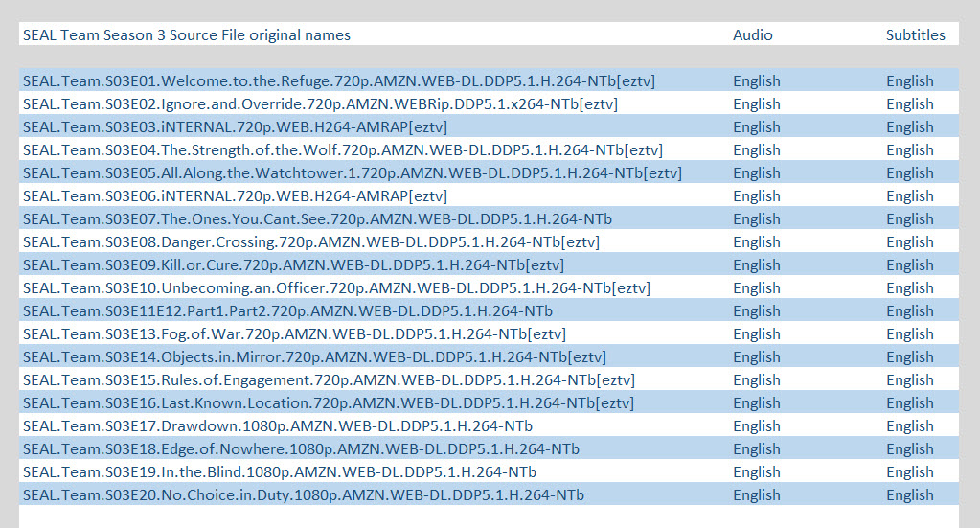Select the S03E09 Kill.or.Cure file name
The width and height of the screenshot is (980, 528).
[294, 265]
